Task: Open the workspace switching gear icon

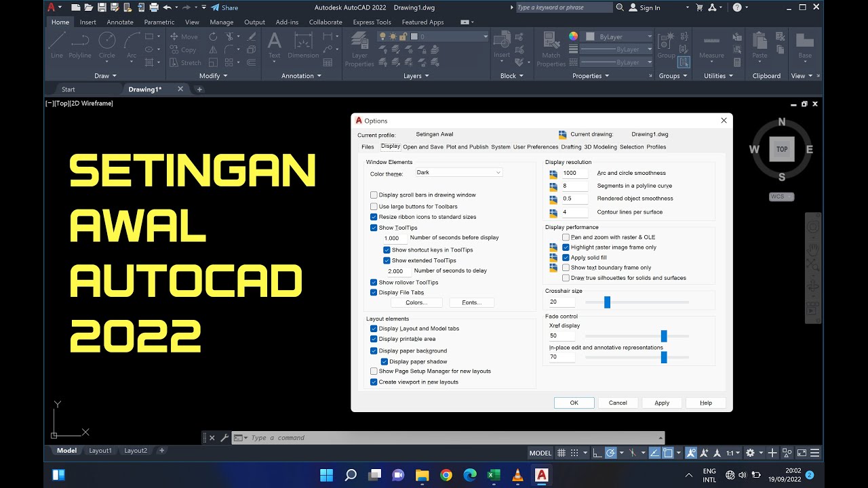Action: click(750, 453)
